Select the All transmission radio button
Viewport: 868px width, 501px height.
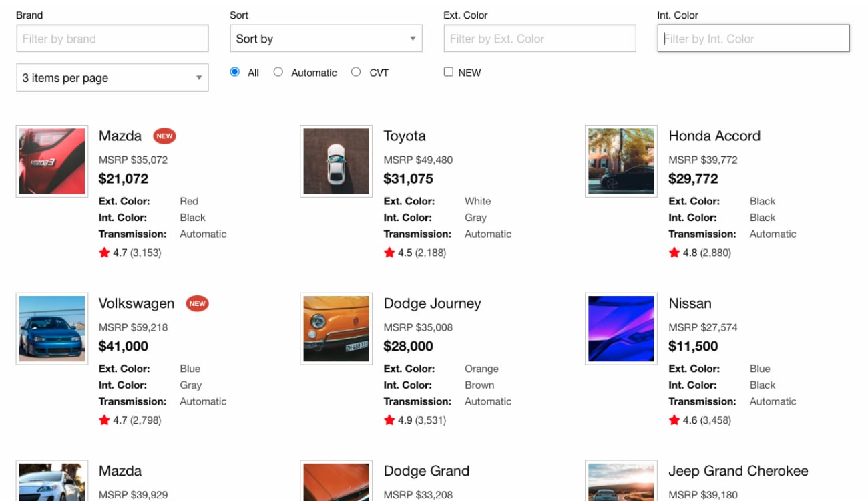pos(235,72)
